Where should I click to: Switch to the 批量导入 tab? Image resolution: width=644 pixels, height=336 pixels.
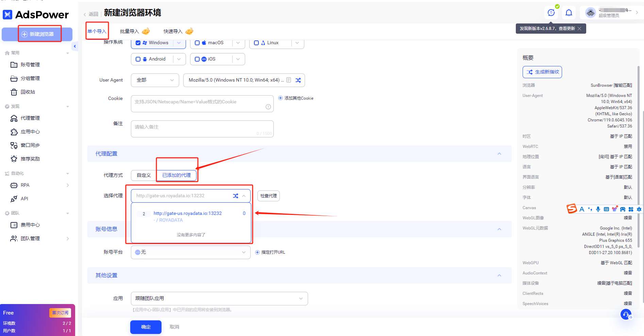(130, 31)
